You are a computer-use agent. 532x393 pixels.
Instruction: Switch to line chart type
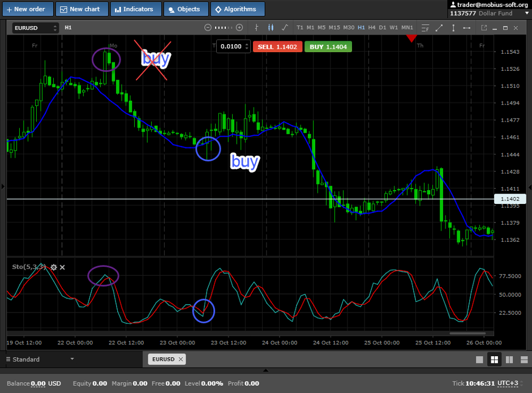point(285,28)
